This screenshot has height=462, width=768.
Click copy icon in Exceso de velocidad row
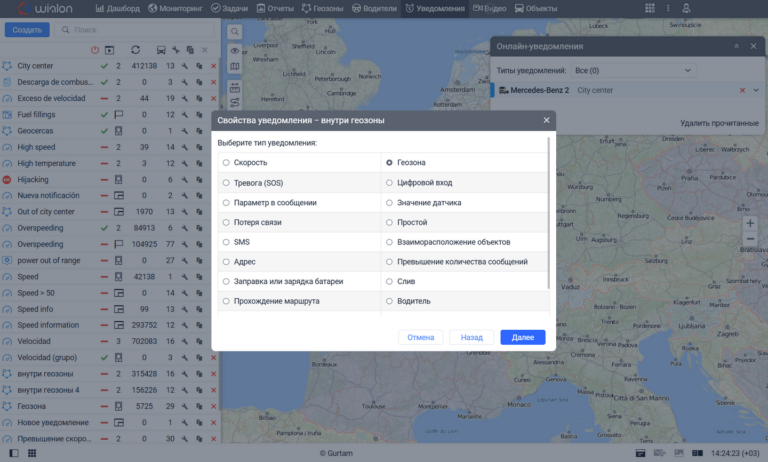tap(200, 98)
